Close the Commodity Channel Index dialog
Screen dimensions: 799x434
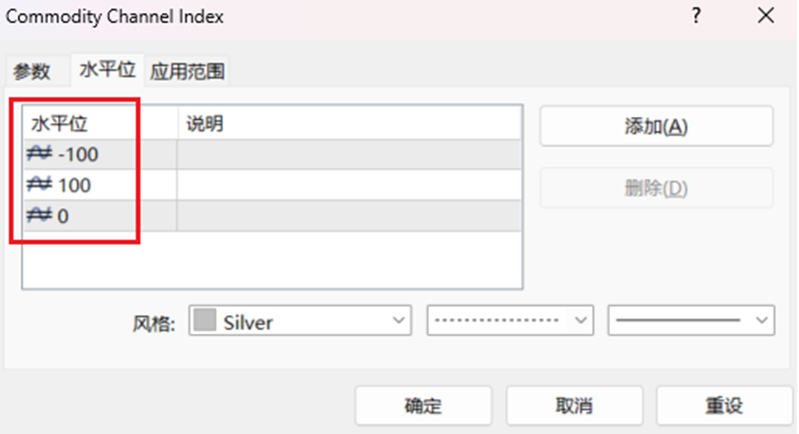(765, 17)
